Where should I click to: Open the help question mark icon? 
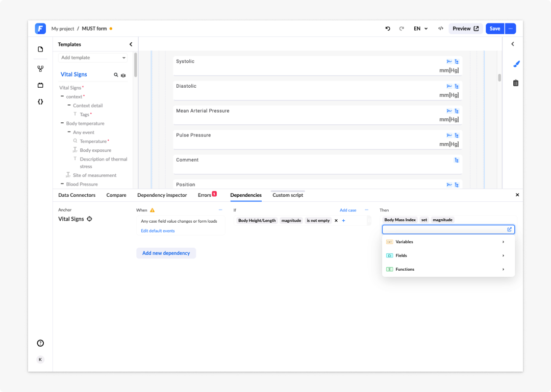point(40,343)
